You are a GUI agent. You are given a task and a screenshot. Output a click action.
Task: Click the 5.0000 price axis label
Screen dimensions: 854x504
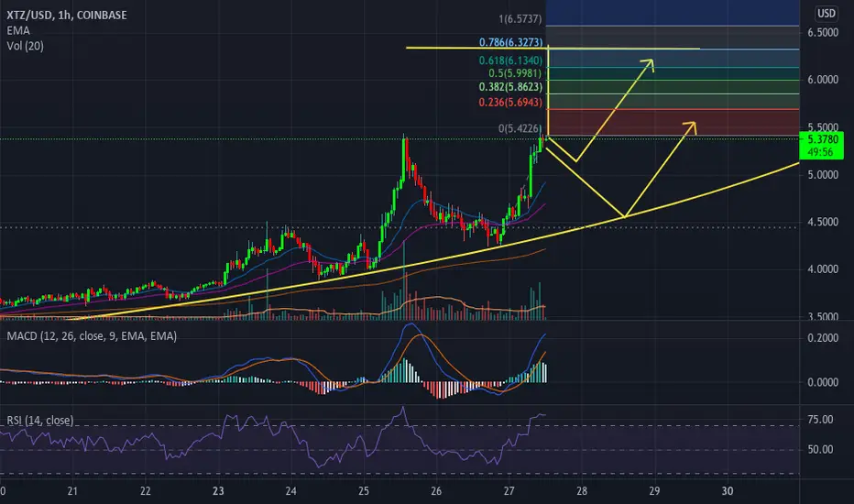pos(823,175)
